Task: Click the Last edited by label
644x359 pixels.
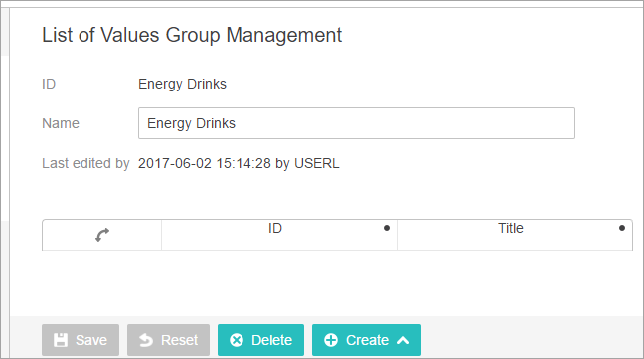Action: coord(85,163)
